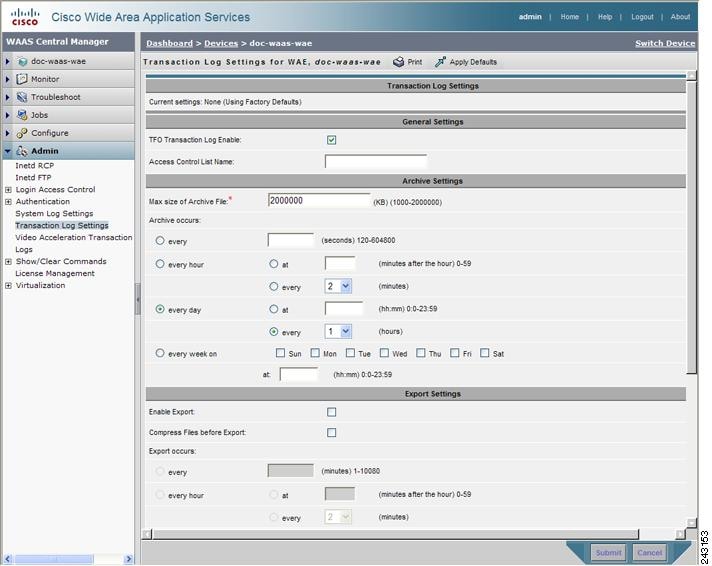Screen dimensions: 712x566
Task: Select every-hour 'at' minutes radio
Action: click(x=273, y=263)
